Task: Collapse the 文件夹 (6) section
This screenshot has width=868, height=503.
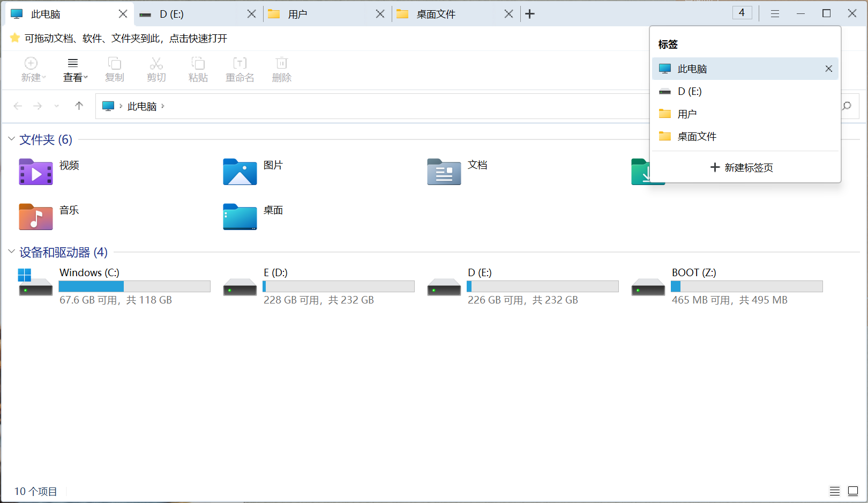Action: pos(11,139)
